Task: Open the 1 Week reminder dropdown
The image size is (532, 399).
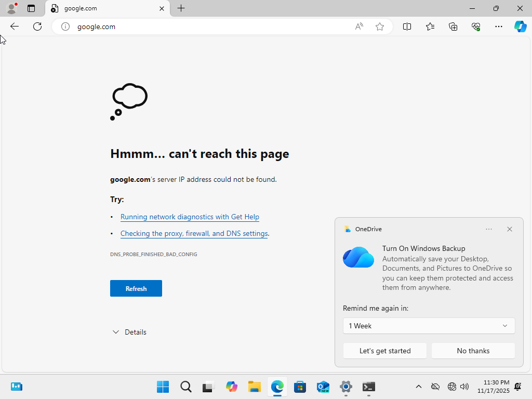Action: (x=429, y=326)
